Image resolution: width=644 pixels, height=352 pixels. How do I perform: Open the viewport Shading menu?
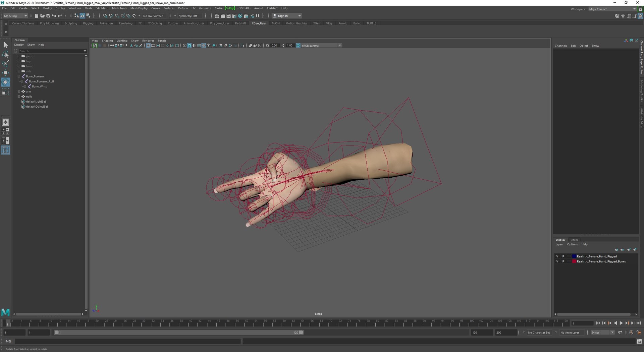[x=107, y=41]
